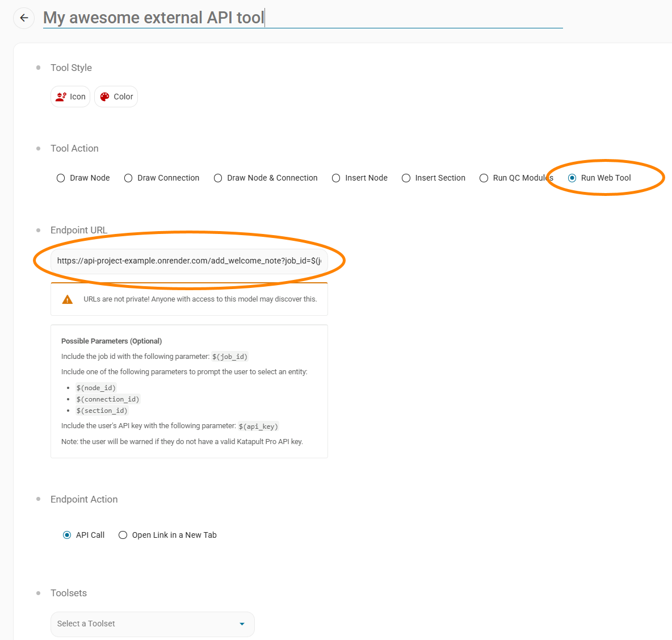This screenshot has height=640, width=672.
Task: Choose Insert Section as tool action
Action: (406, 178)
